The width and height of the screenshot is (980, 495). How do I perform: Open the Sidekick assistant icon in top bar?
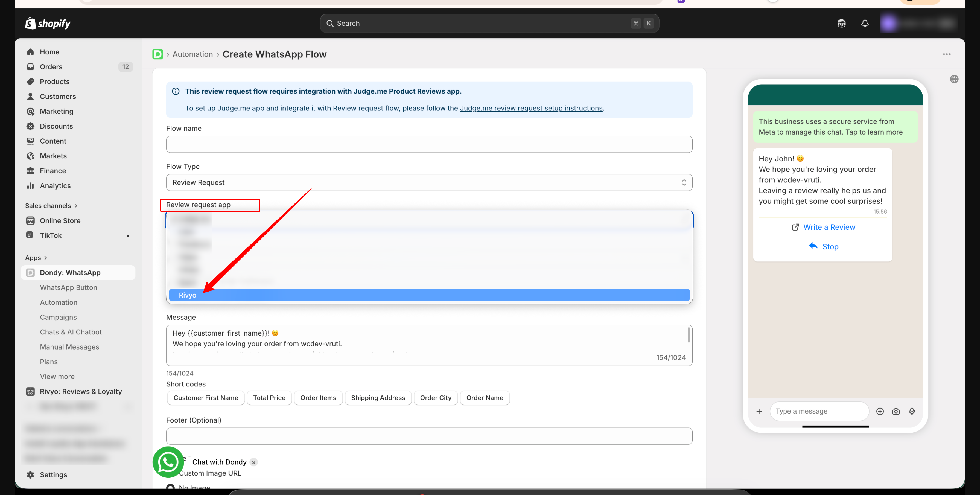(841, 24)
